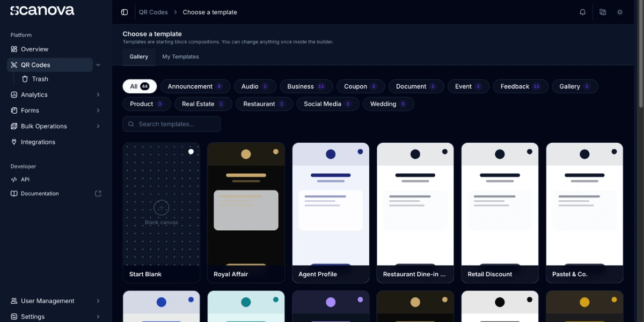644x322 pixels.
Task: Click the Settings gear icon
Action: click(14, 317)
